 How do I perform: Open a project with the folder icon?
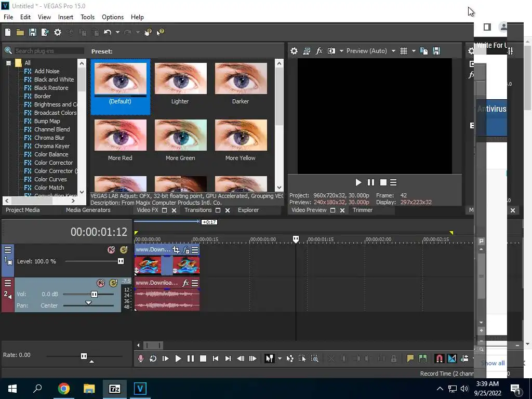(20, 32)
